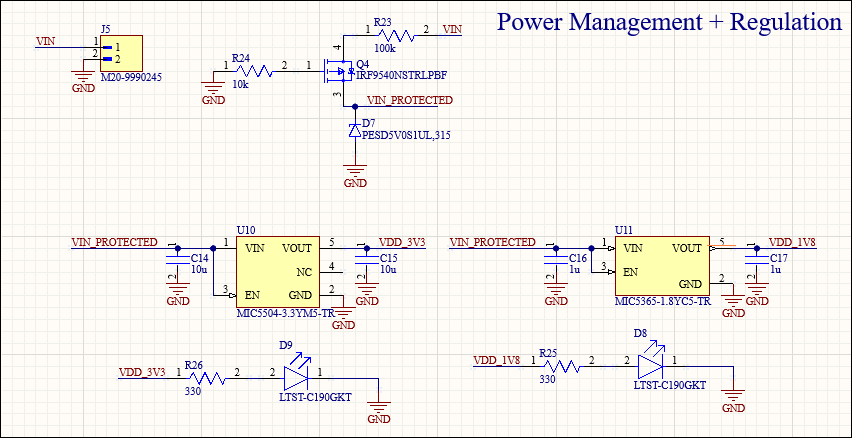Click the PESD5V0S1UL,315 part label
The image size is (852, 438).
[406, 136]
